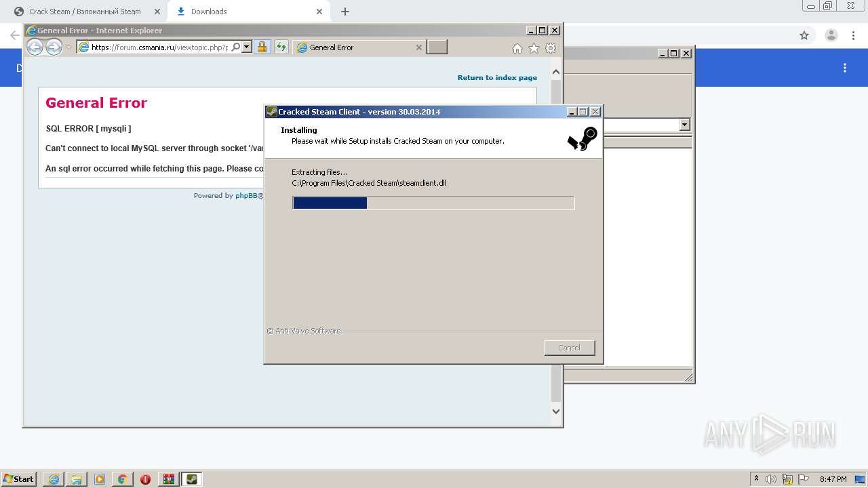
Task: Click Cracked Steam installer taskbar button
Action: point(192,479)
